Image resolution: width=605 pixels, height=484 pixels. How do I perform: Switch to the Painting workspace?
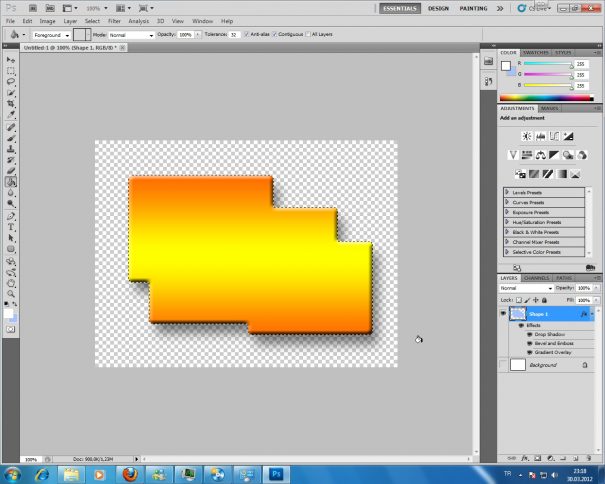pos(473,8)
